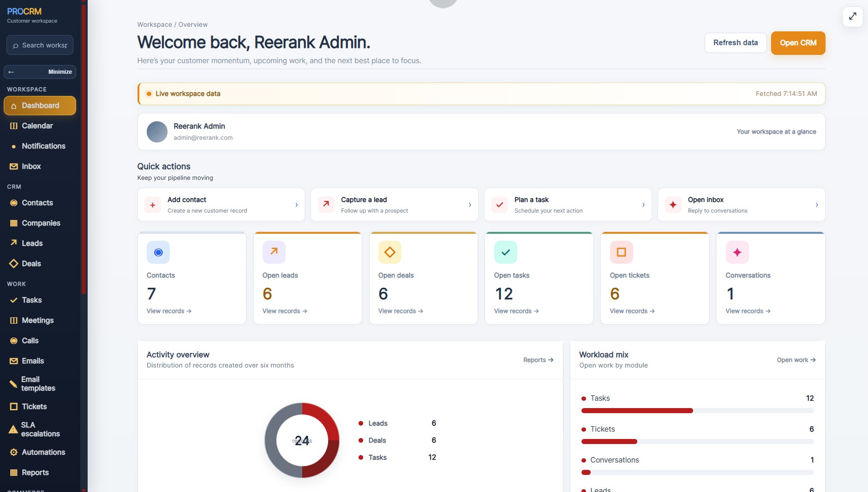Click the Automations gear icon
The height and width of the screenshot is (492, 868).
[14, 452]
